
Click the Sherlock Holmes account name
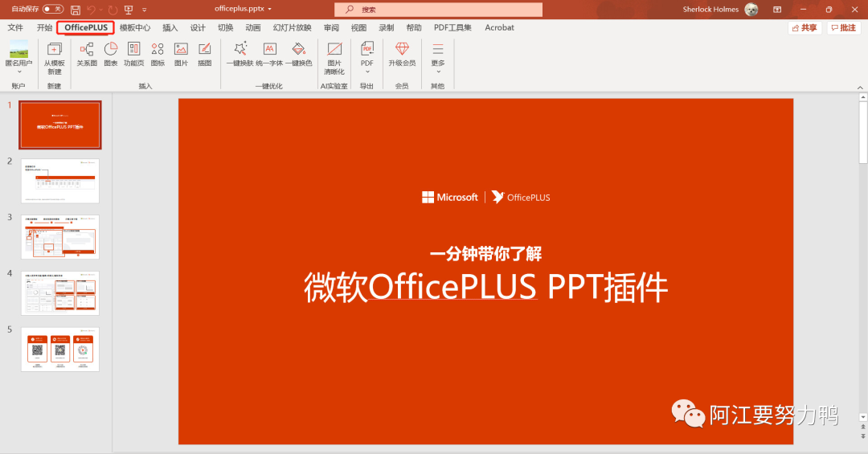click(x=710, y=10)
